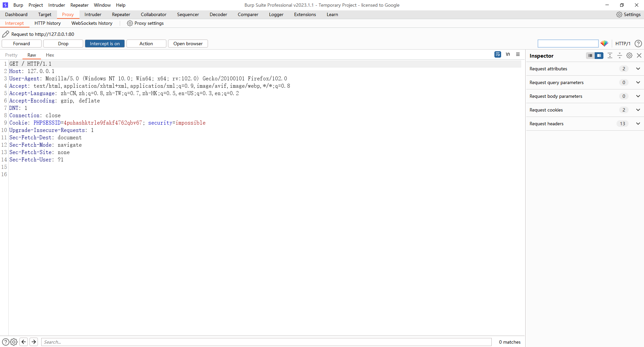
Task: Click the pencil edit target icon
Action: 5,34
